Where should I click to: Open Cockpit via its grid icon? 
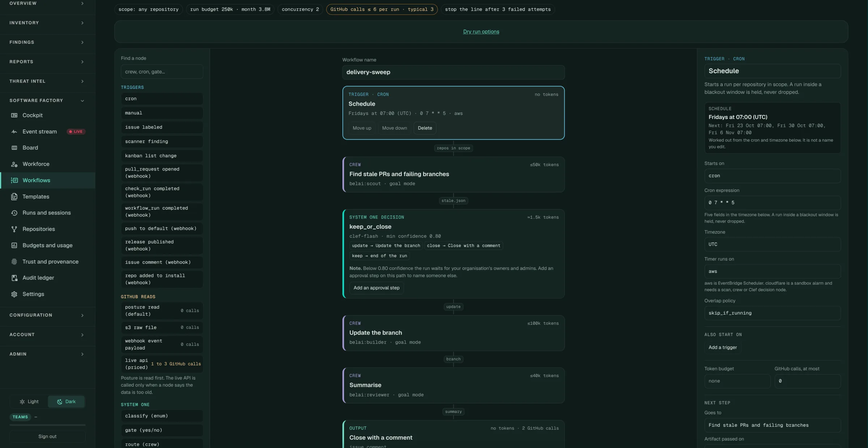tap(14, 115)
